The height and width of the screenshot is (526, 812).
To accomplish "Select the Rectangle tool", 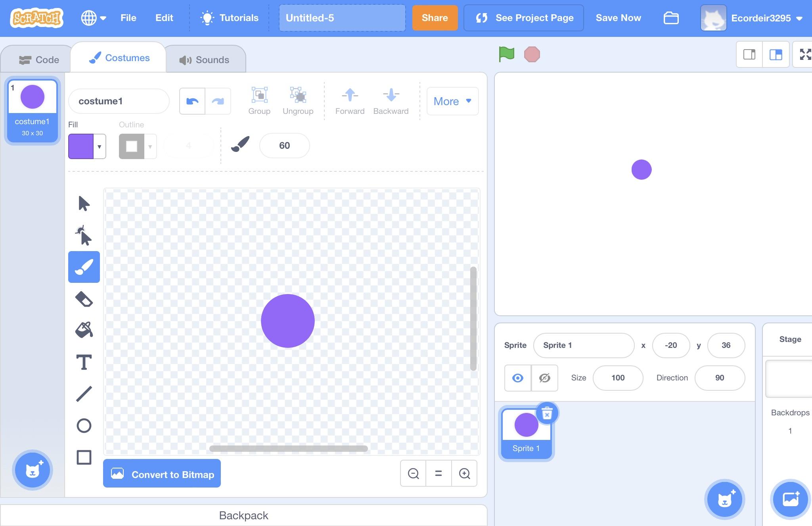I will (84, 457).
